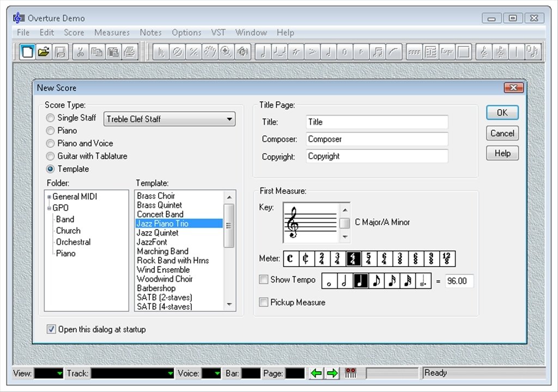Click the Open file folder icon
The image size is (558, 392).
click(44, 52)
